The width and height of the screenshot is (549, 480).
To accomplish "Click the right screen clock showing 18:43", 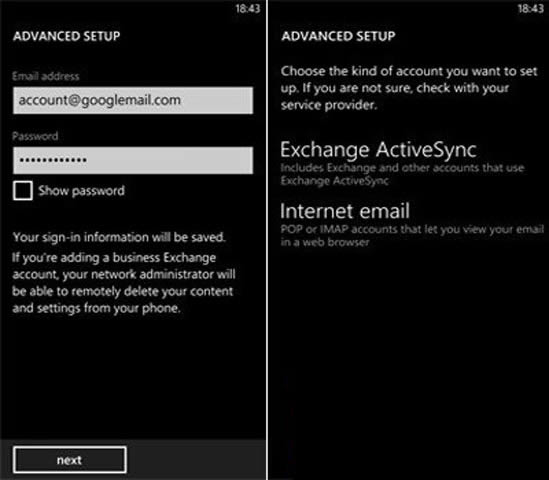I will click(530, 8).
